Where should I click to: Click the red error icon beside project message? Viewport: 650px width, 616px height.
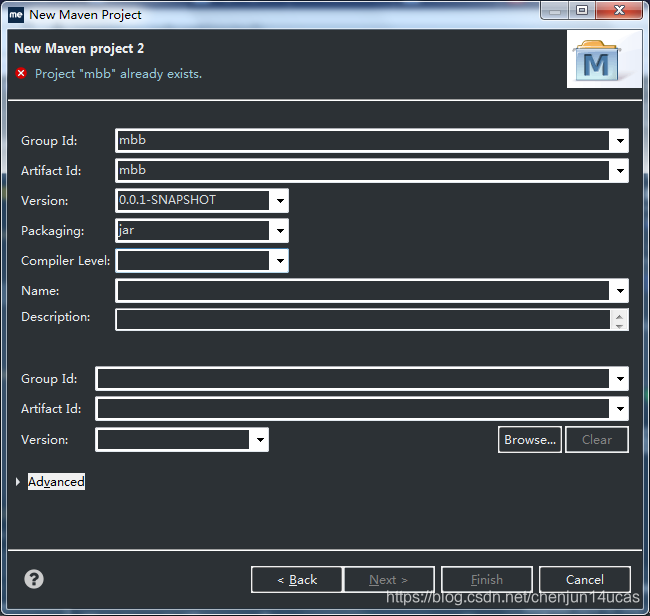point(21,73)
